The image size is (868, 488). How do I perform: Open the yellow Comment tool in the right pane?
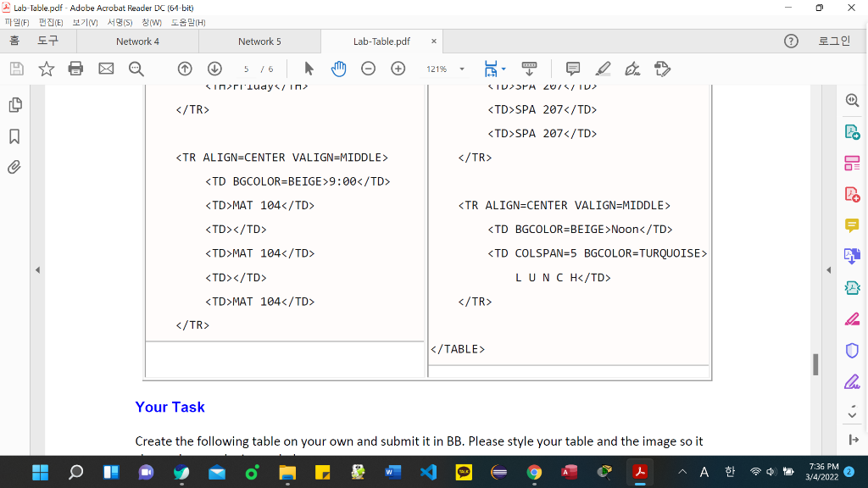click(x=852, y=225)
